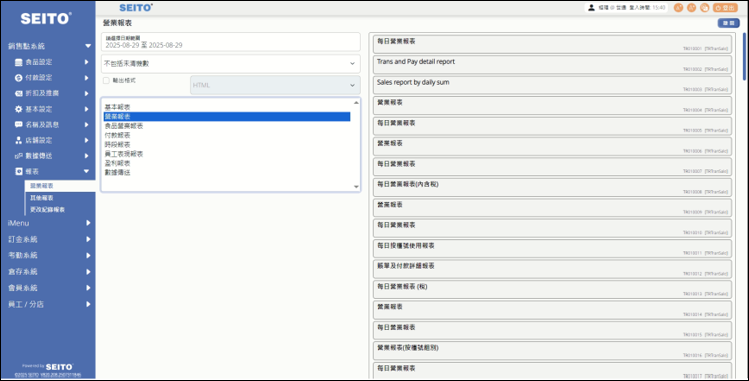Screen dimensions: 749x381
Task: Tick the 輸出格式 checkbox
Action: click(x=106, y=81)
